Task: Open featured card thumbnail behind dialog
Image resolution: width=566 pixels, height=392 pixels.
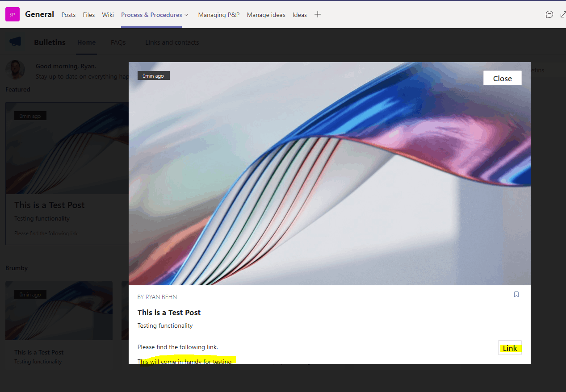Action: click(x=67, y=148)
